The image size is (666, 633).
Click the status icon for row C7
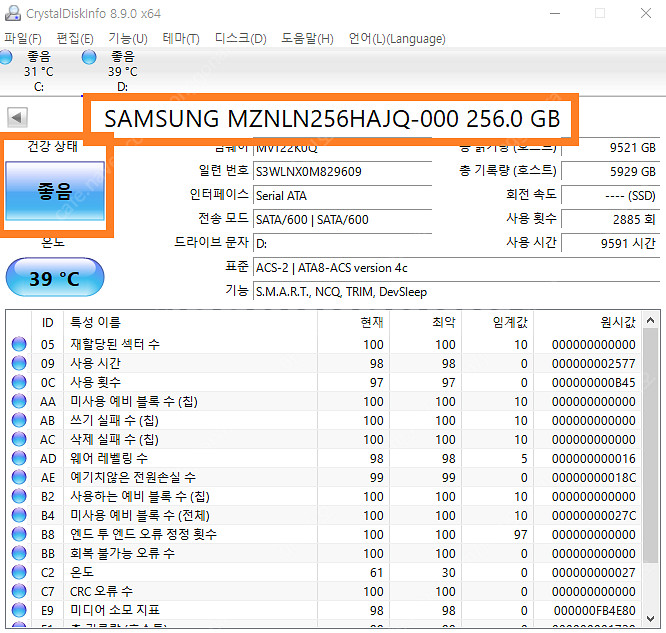click(x=19, y=591)
